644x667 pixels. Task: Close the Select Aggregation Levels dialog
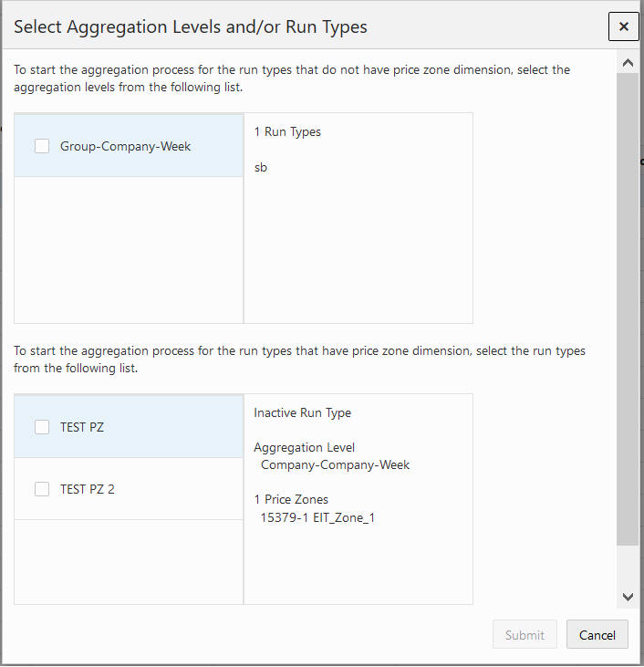623,26
